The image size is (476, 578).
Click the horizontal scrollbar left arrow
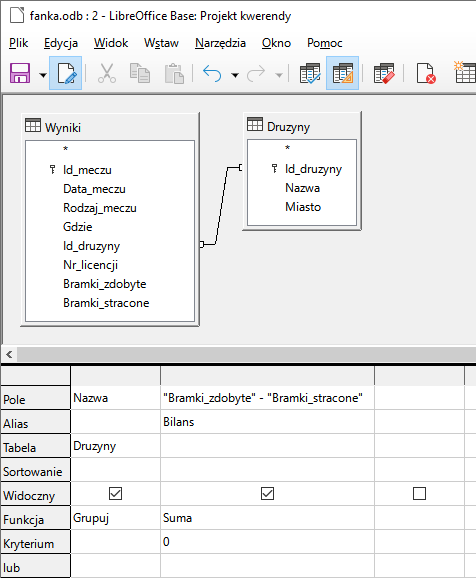pyautogui.click(x=9, y=355)
